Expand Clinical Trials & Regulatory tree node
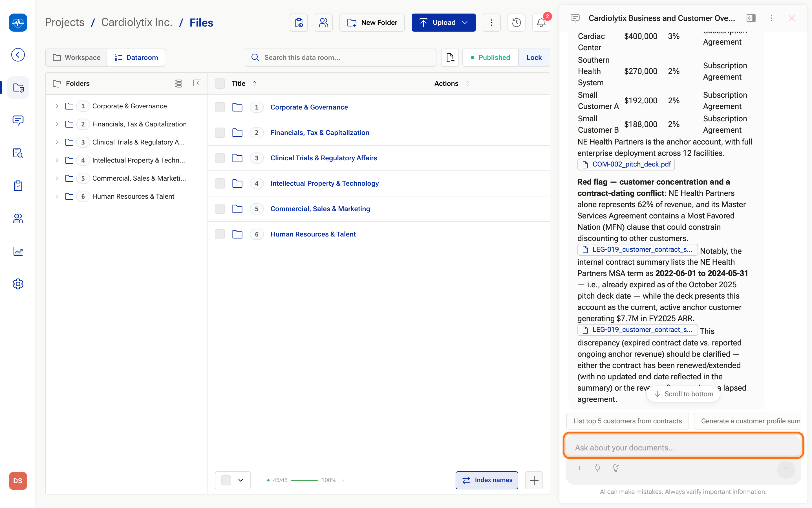 pos(57,142)
